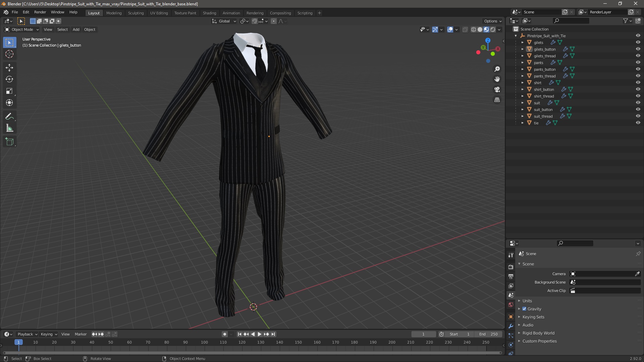Image resolution: width=644 pixels, height=362 pixels.
Task: Hide the tie object in outliner
Action: coord(638,123)
